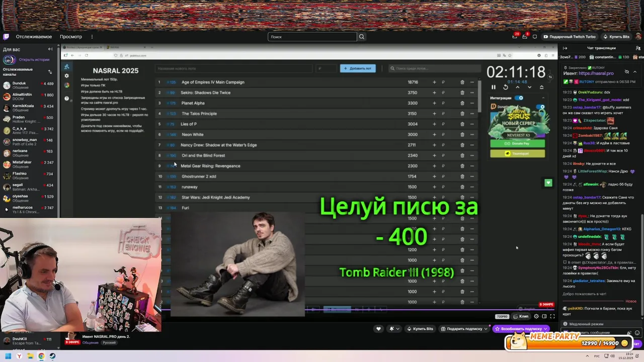The height and width of the screenshot is (362, 644).
Task: Toggle the DonationAlerts integration switch
Action: pyautogui.click(x=540, y=107)
